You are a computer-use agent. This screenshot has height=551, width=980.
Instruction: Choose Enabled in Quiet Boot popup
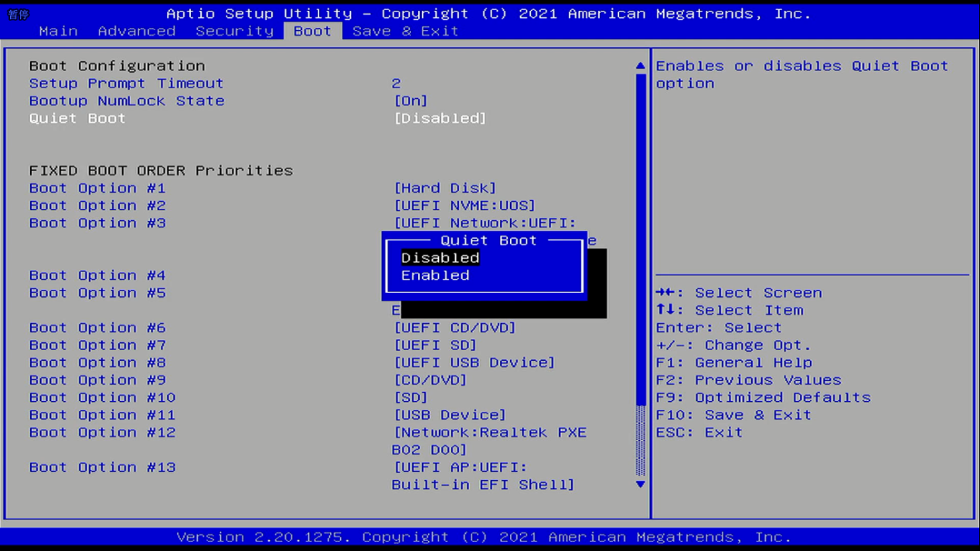point(435,276)
